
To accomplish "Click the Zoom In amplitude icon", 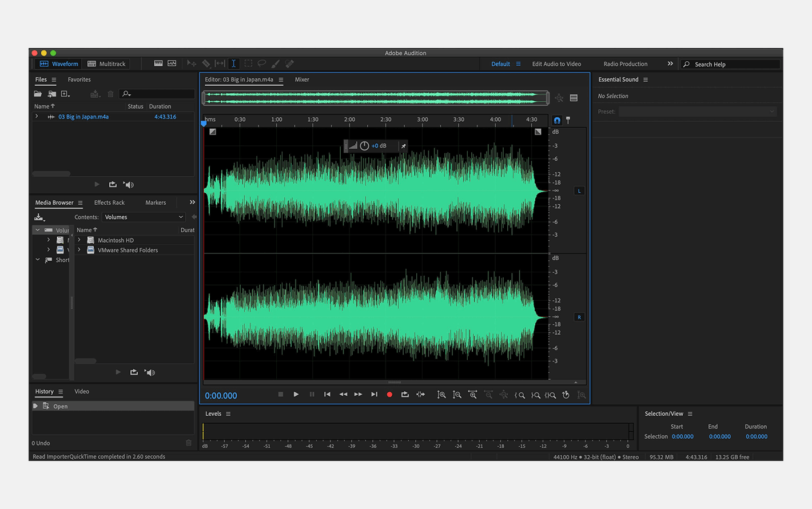I will click(x=441, y=395).
